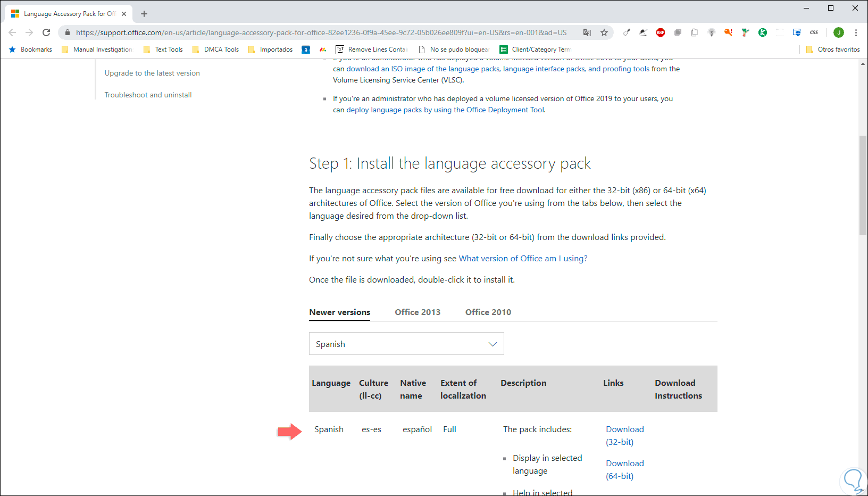
Task: Open the Otros favoritos bookmarks folder
Action: click(833, 49)
